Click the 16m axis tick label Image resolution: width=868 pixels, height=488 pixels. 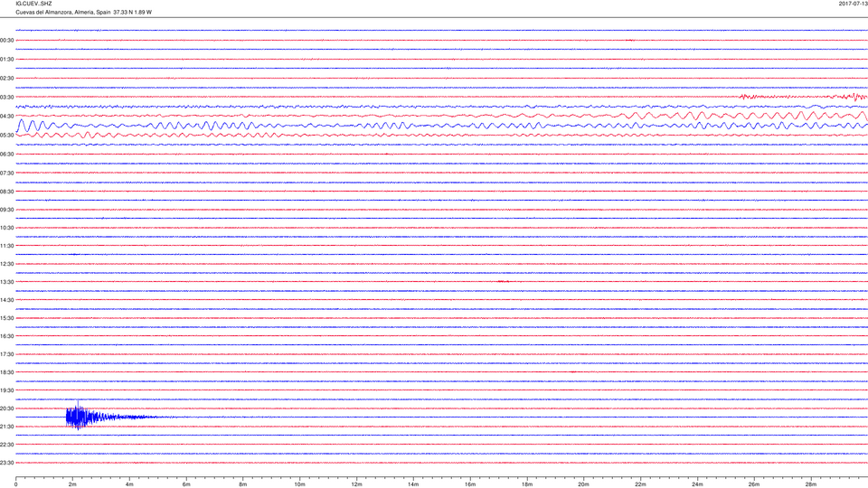click(470, 484)
